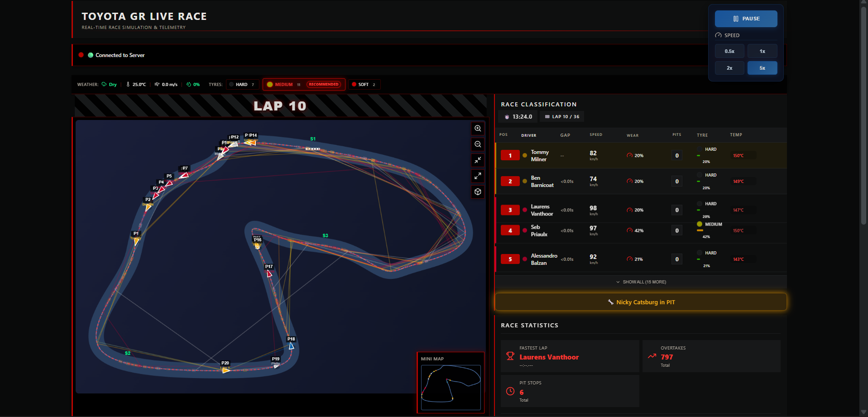Viewport: 868px width, 417px height.
Task: Click the P2 car marker on the track
Action: click(x=148, y=207)
